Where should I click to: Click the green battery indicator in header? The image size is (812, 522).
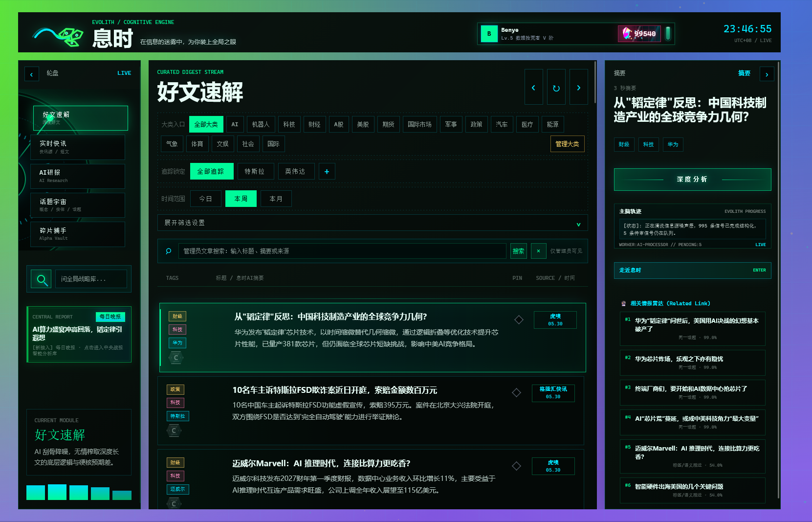668,34
